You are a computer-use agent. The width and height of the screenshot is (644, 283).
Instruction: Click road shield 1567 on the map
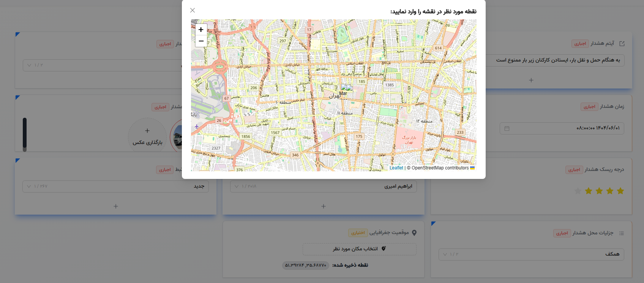pyautogui.click(x=275, y=133)
